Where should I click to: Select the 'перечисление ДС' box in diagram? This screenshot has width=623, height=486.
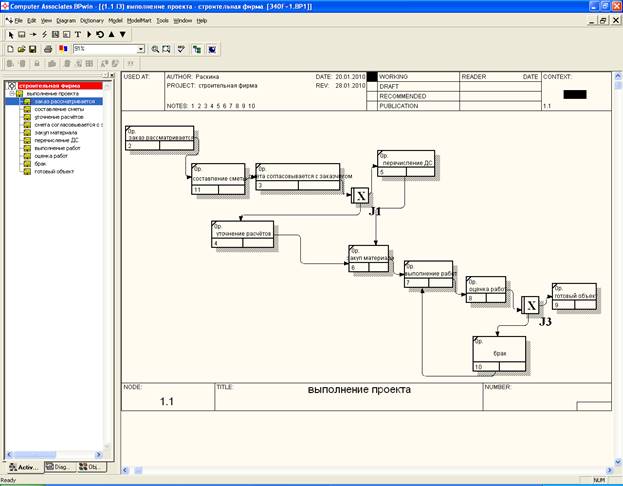click(x=406, y=163)
